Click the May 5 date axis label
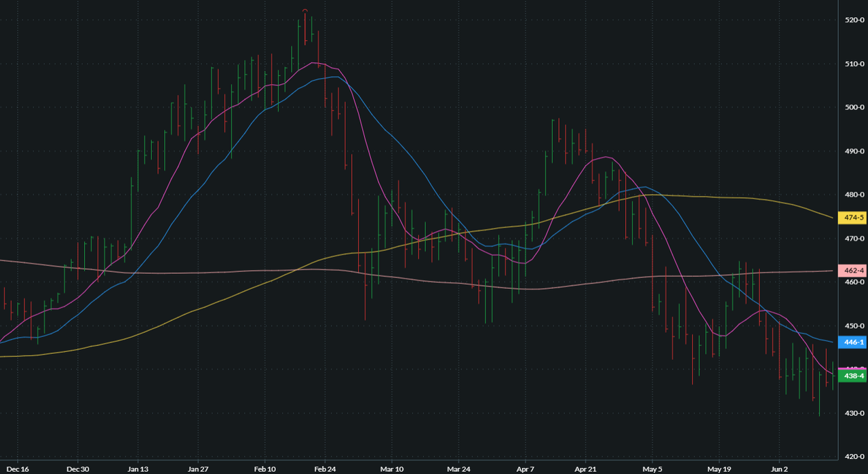This screenshot has height=474, width=868. [x=652, y=469]
